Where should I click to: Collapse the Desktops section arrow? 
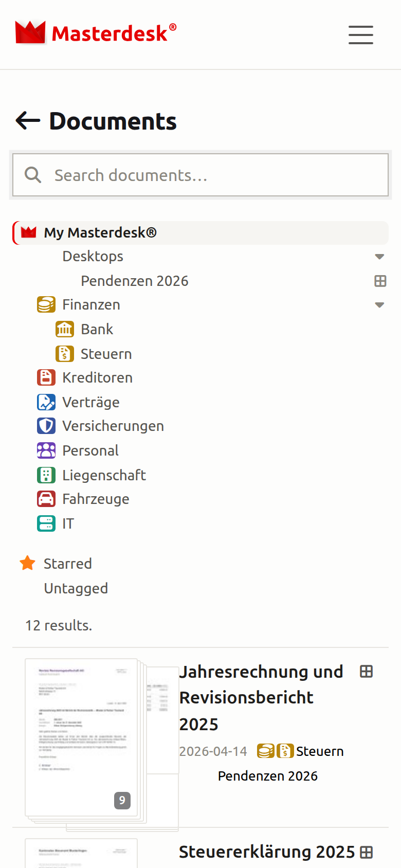click(x=379, y=257)
